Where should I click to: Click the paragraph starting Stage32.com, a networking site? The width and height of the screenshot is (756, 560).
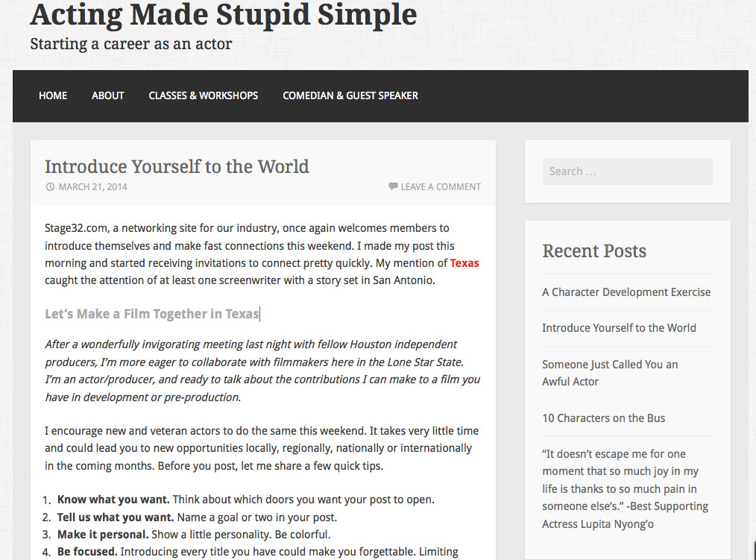pyautogui.click(x=262, y=254)
